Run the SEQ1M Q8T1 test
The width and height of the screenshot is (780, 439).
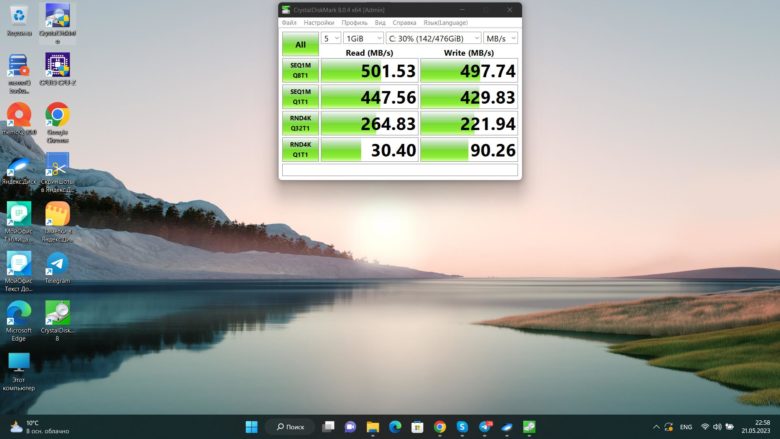300,71
